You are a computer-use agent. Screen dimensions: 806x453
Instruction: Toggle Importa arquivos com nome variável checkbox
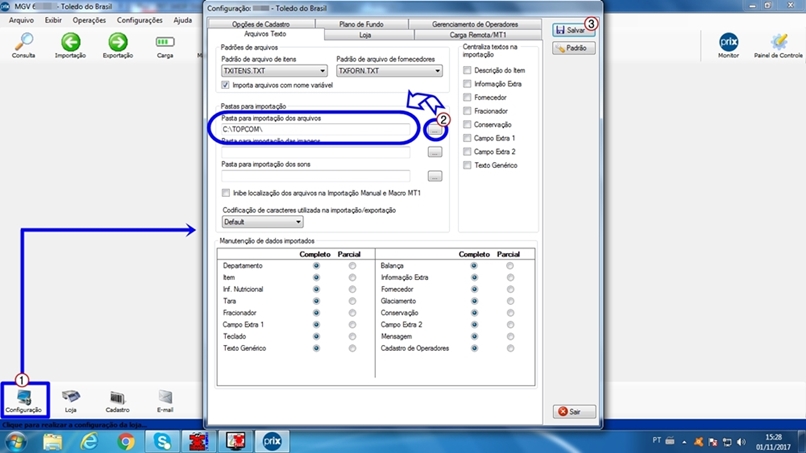225,85
